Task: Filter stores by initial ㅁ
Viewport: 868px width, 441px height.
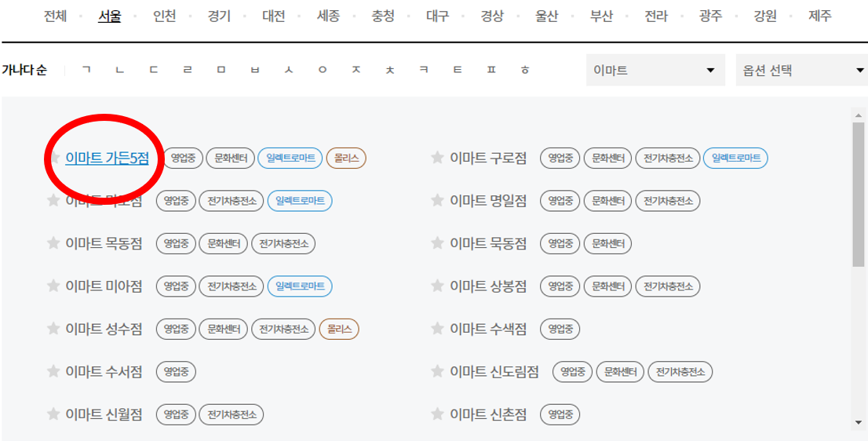Action: pos(221,71)
